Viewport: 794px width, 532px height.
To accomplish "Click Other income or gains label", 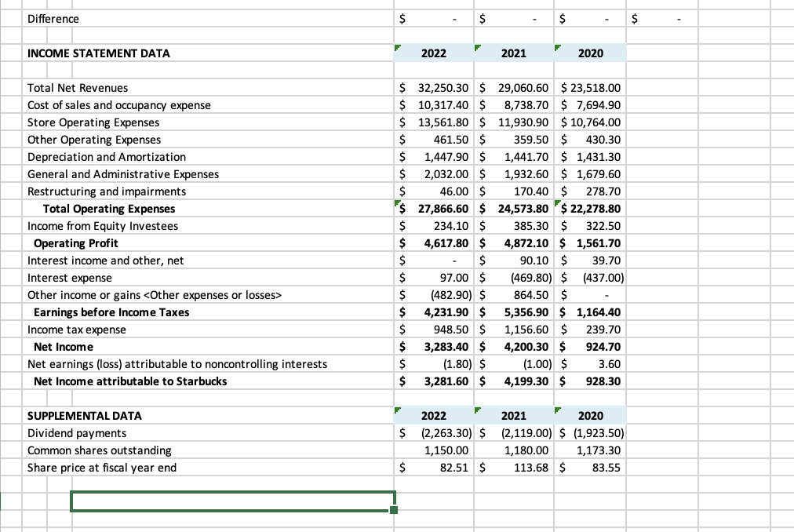I will (155, 294).
